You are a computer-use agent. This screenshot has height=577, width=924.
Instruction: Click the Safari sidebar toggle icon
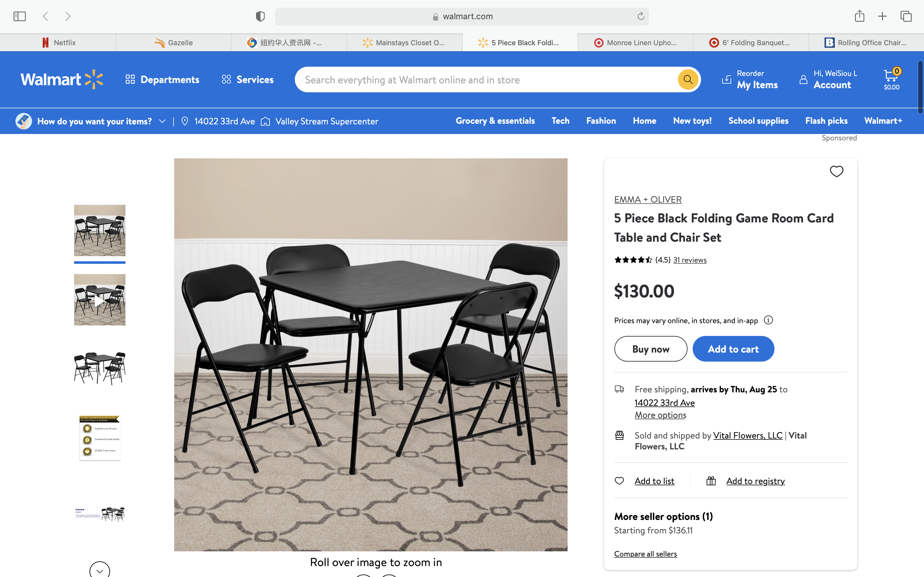click(20, 16)
